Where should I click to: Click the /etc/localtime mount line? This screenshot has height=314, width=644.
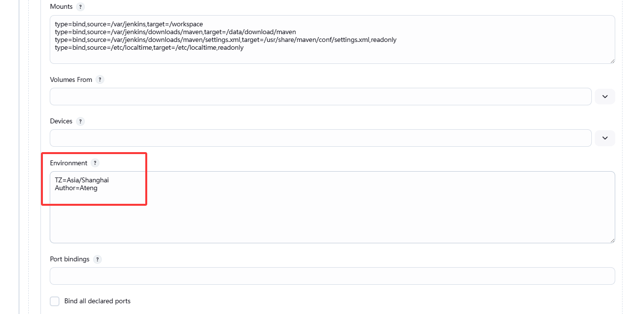point(149,48)
